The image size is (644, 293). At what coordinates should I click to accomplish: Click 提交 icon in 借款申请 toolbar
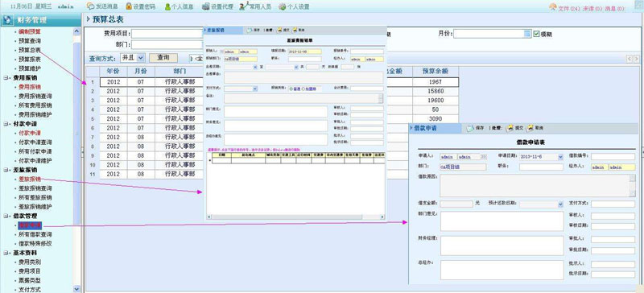pyautogui.click(x=509, y=128)
